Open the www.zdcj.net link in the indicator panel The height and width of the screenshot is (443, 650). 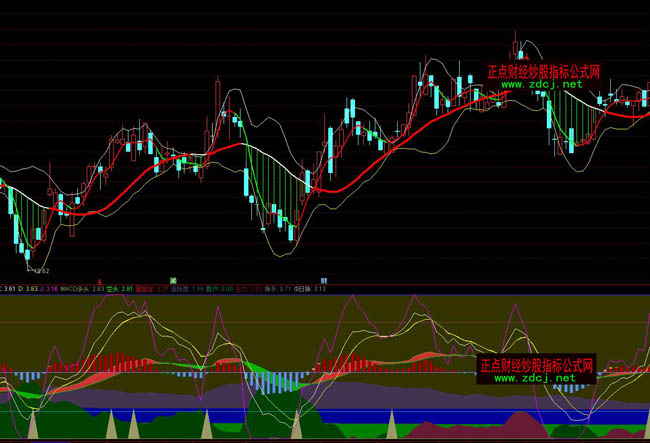point(535,379)
